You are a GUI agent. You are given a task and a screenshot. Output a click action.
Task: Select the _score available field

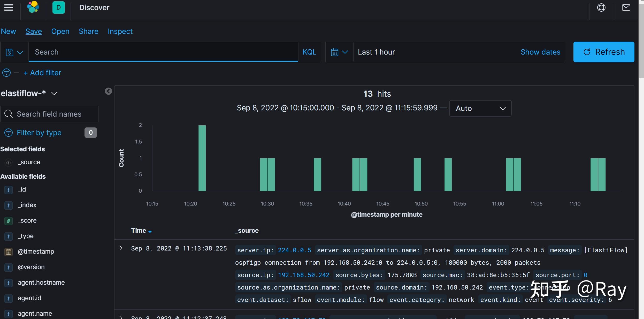[27, 221]
